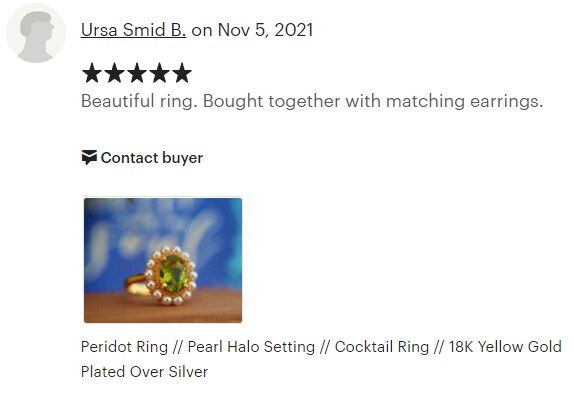Click the gray reviewer avatar silhouette
Screen dimensions: 574x416
pyautogui.click(x=36, y=34)
